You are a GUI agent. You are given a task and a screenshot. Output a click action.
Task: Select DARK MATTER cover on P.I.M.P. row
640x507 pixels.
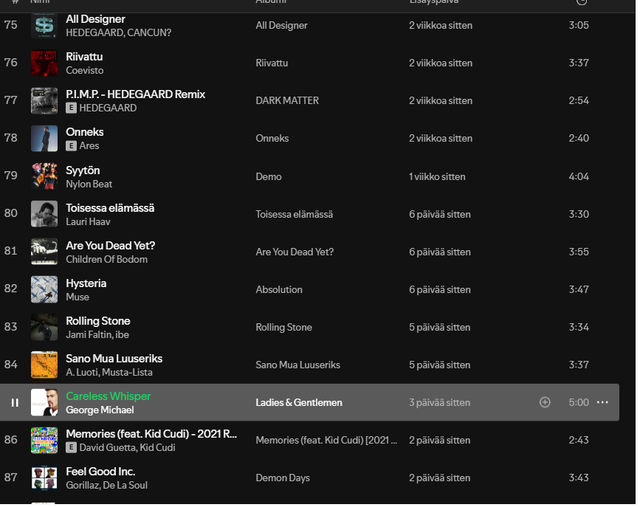pyautogui.click(x=44, y=101)
